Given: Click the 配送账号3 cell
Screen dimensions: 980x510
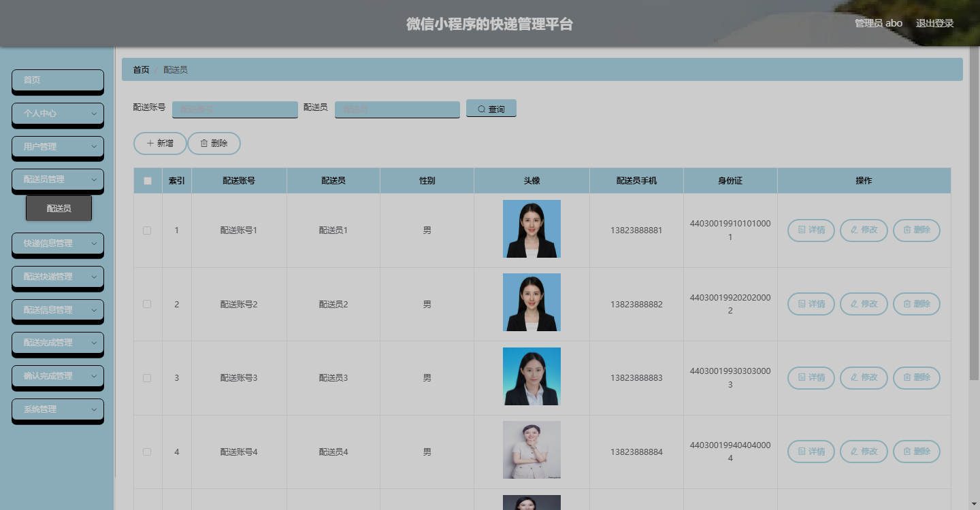Looking at the screenshot, I should (x=239, y=378).
